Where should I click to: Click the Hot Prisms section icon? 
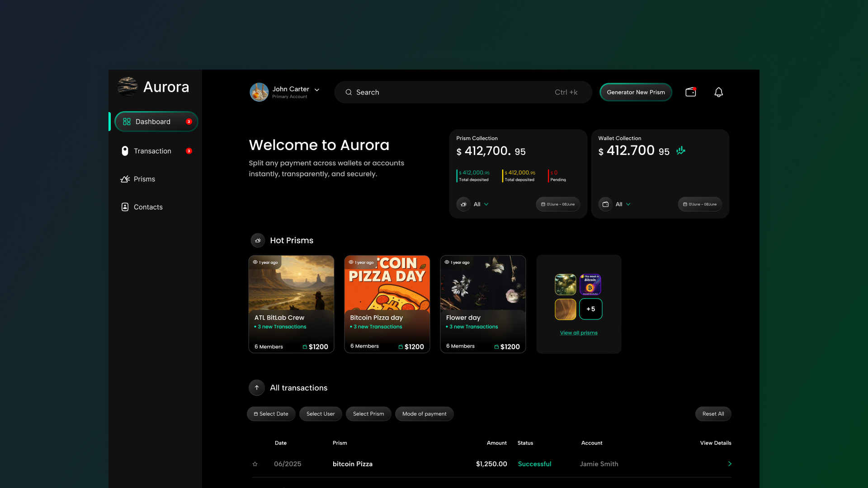(258, 240)
